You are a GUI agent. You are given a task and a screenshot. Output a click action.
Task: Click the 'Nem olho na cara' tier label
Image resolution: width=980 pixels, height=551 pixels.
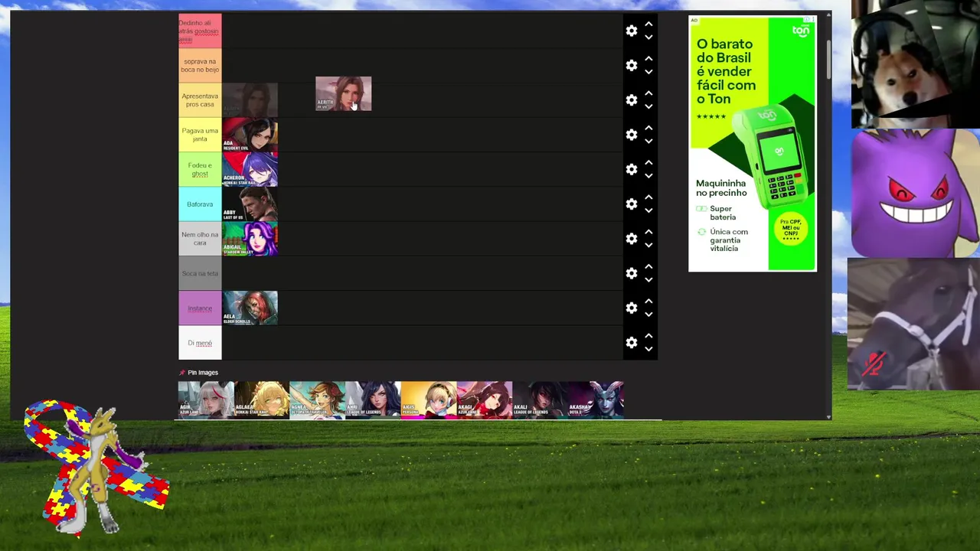(x=200, y=239)
